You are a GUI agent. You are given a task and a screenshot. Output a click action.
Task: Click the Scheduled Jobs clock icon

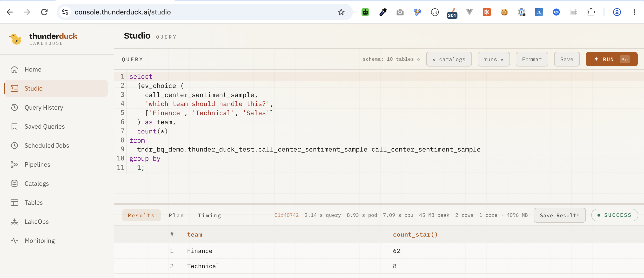coord(14,145)
